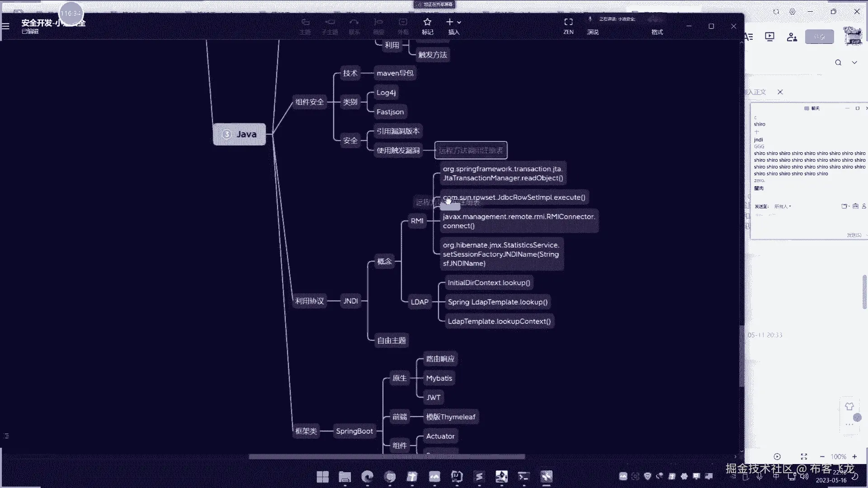Expand the chevron beside the search icon
Screen dimensions: 868x488
[x=854, y=62]
